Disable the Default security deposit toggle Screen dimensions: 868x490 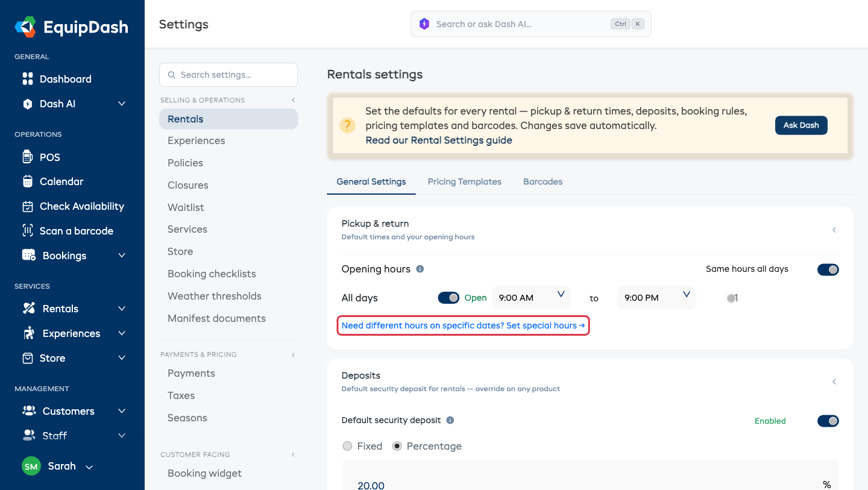pos(828,421)
